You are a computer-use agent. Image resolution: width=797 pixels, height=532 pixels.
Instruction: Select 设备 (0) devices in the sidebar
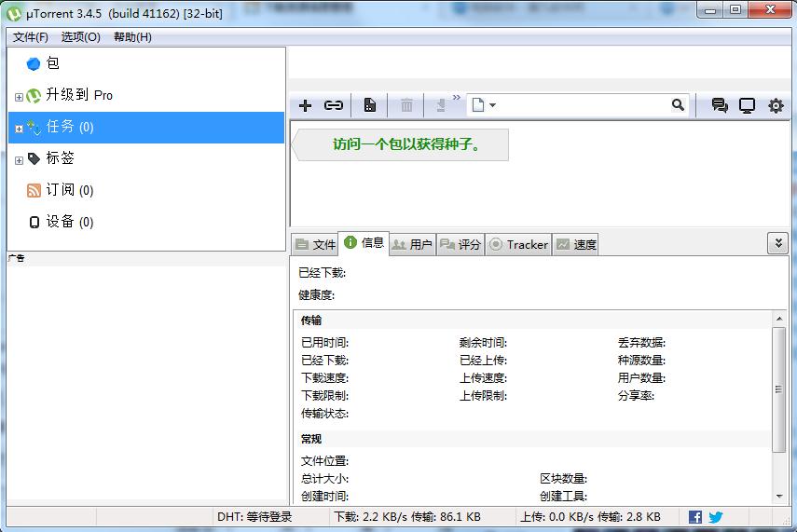coord(146,222)
